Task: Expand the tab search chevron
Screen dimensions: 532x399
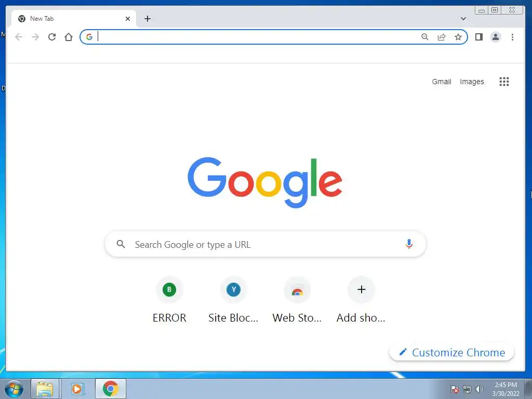Action: coord(463,19)
